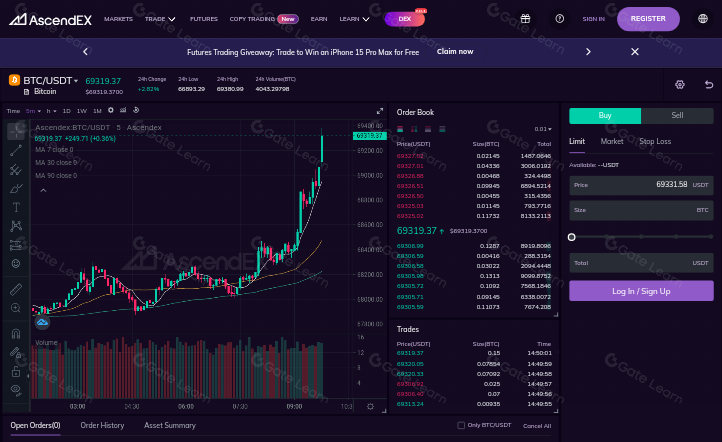Open chart axis settings gear
The image size is (722, 442).
tap(370, 407)
